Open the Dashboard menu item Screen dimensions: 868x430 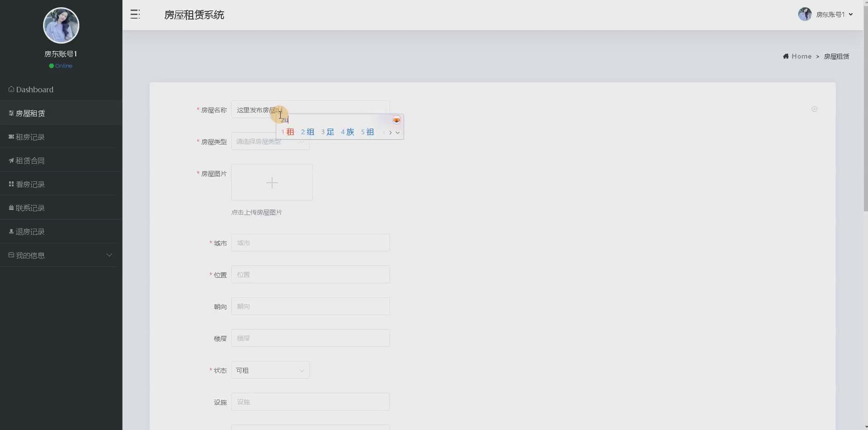(61, 89)
